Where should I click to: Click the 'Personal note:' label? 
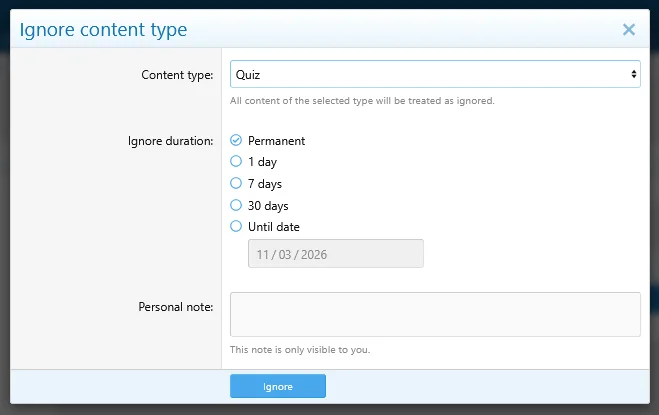176,307
